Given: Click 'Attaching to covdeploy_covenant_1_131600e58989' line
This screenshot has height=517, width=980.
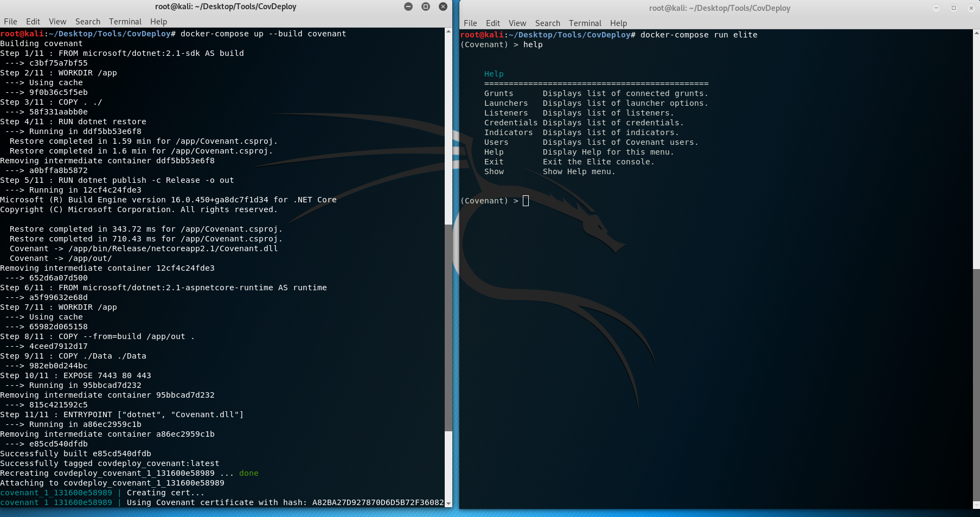Looking at the screenshot, I should click(x=112, y=483).
